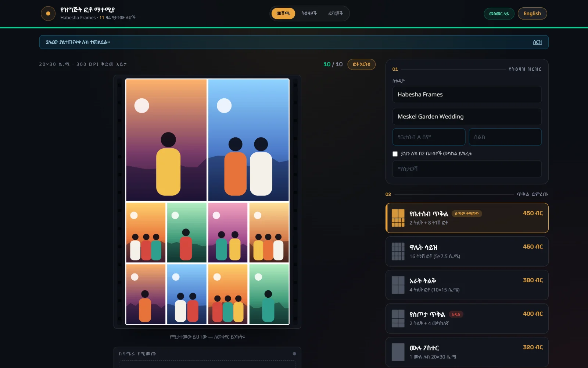The image size is (588, 368).
Task: Select the small pink couple photo
Action: pyautogui.click(x=228, y=233)
